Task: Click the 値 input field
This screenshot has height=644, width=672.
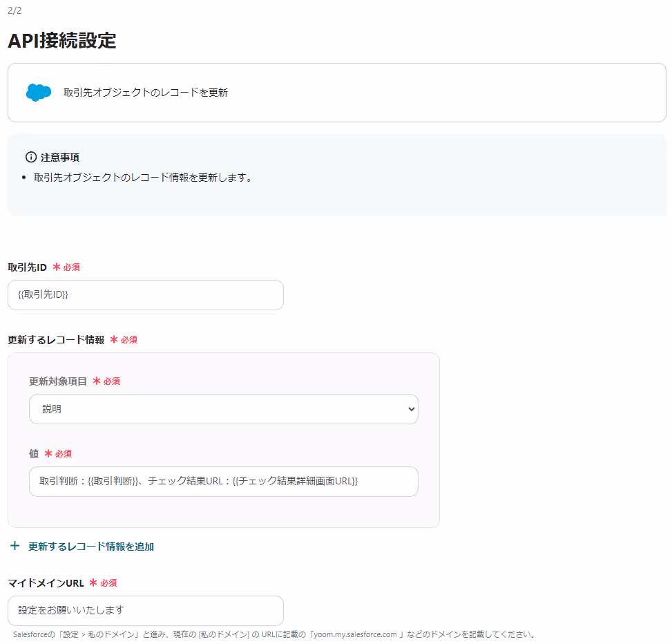Action: point(224,482)
